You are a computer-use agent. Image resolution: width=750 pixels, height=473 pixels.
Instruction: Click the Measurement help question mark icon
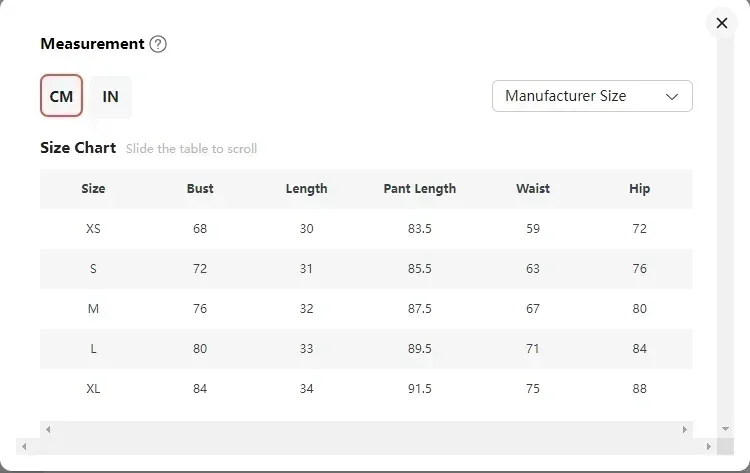[158, 44]
